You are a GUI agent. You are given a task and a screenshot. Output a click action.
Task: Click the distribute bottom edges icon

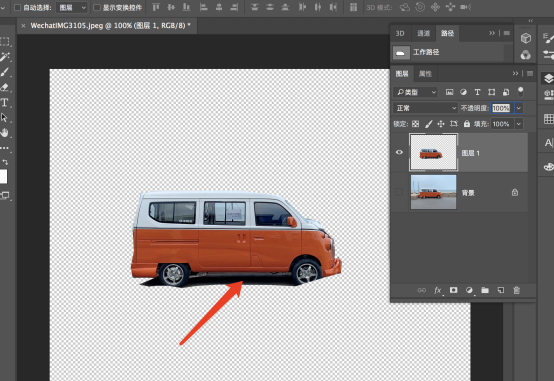point(285,7)
